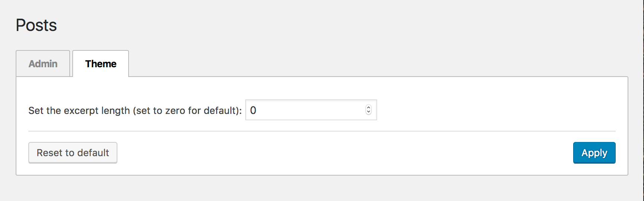Click the stepper's upward chevron
The height and width of the screenshot is (201, 644).
tap(369, 107)
